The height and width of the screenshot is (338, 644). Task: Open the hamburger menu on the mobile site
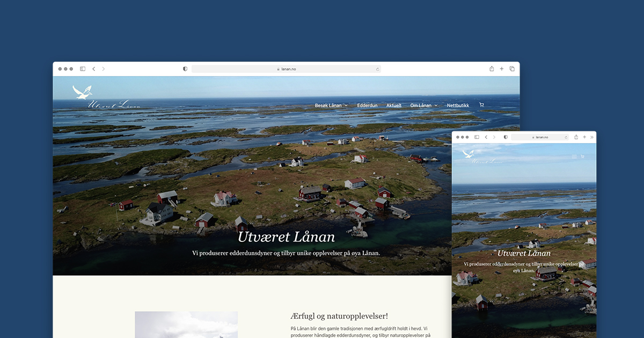(x=574, y=156)
